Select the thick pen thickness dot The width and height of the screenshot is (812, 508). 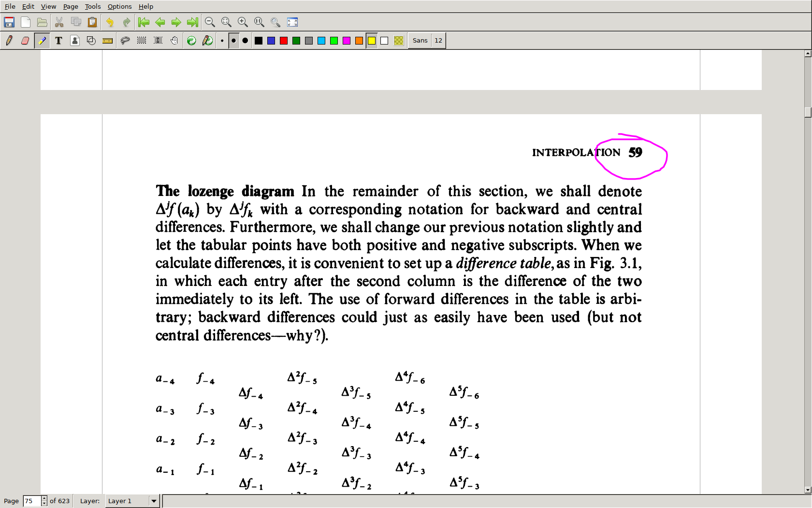(245, 41)
